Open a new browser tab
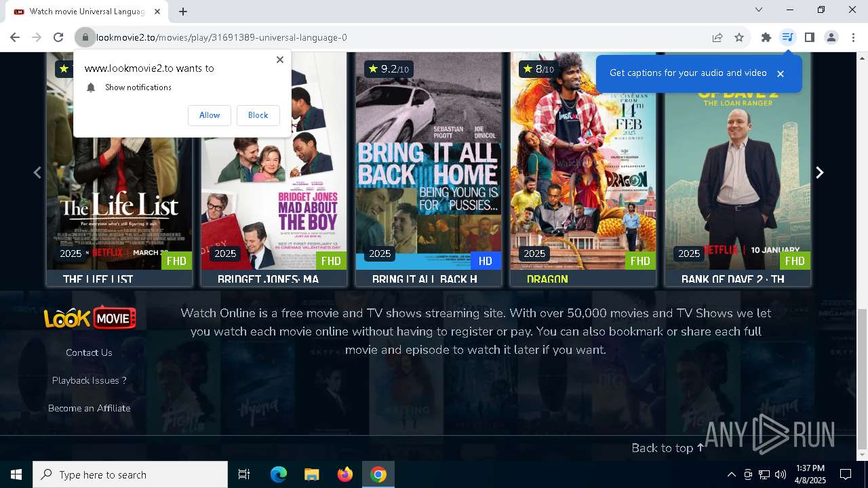Image resolution: width=868 pixels, height=488 pixels. tap(183, 11)
